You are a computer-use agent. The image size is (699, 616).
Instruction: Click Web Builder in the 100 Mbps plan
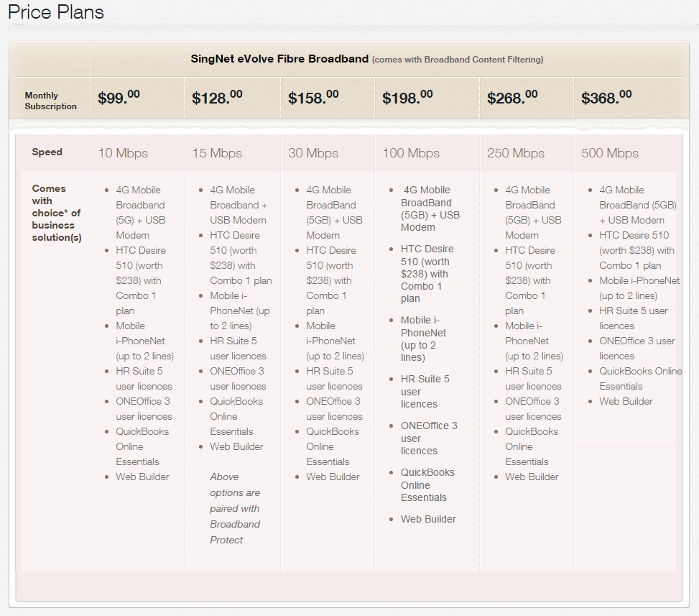[x=428, y=519]
